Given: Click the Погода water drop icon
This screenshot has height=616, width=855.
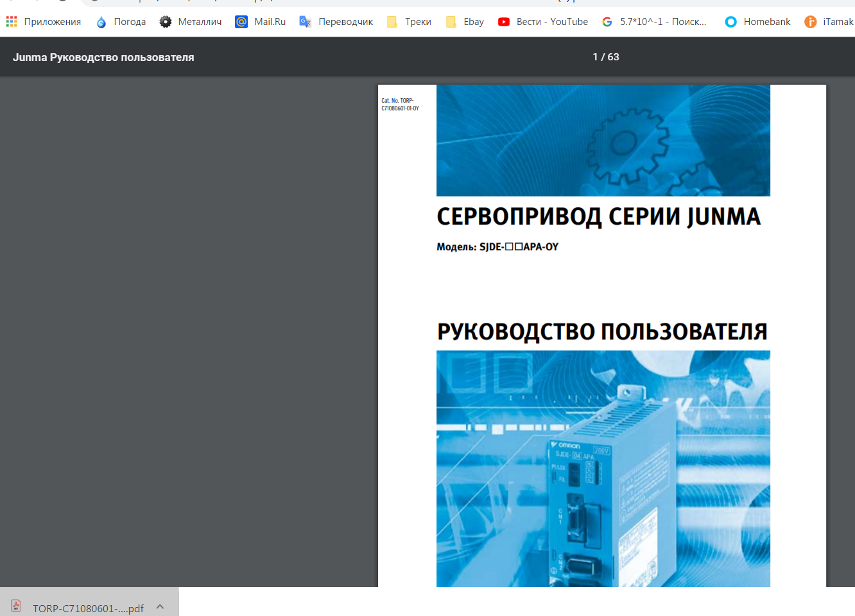Looking at the screenshot, I should point(101,22).
